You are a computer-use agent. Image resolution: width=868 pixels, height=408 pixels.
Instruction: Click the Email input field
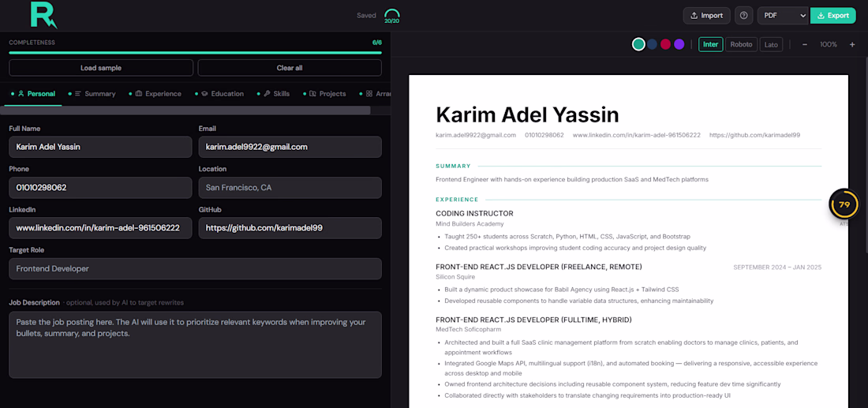[x=290, y=147]
